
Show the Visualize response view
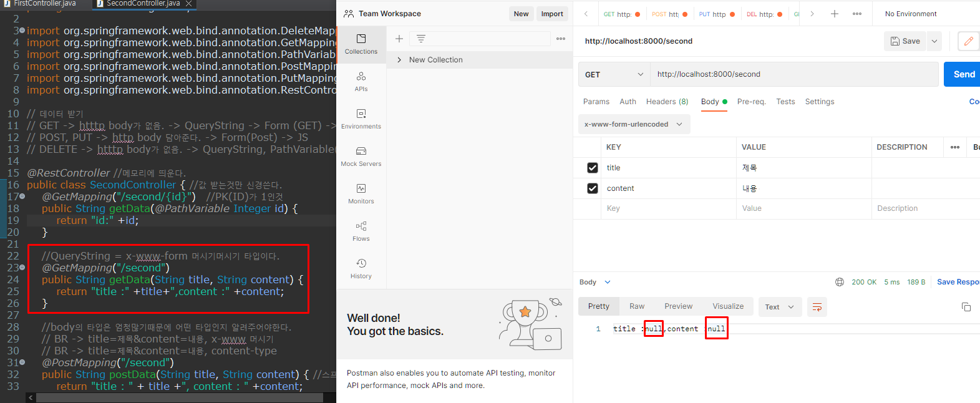pos(728,306)
